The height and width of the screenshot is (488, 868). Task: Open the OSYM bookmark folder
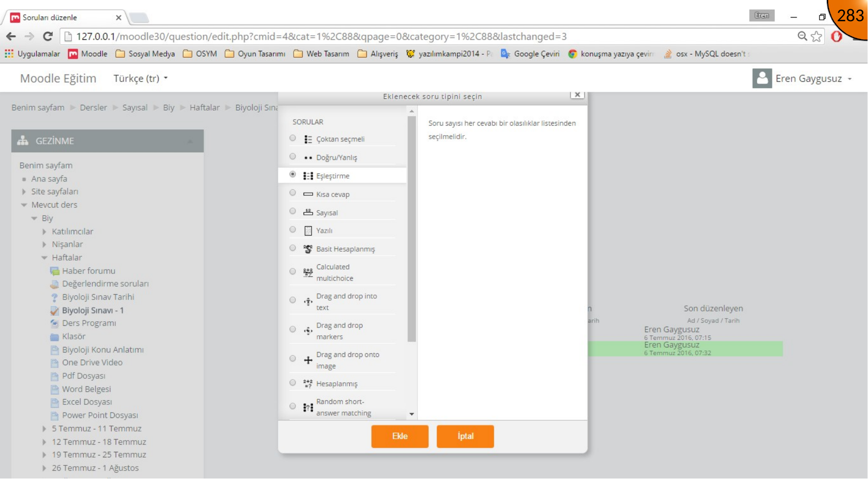coord(200,54)
